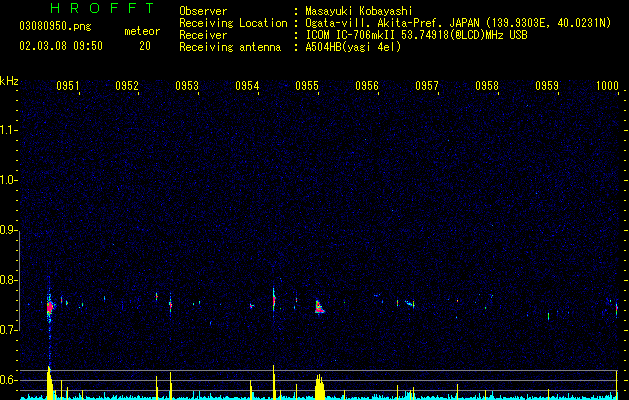Select A504HB(yagi 4el) antenna text

pos(353,47)
